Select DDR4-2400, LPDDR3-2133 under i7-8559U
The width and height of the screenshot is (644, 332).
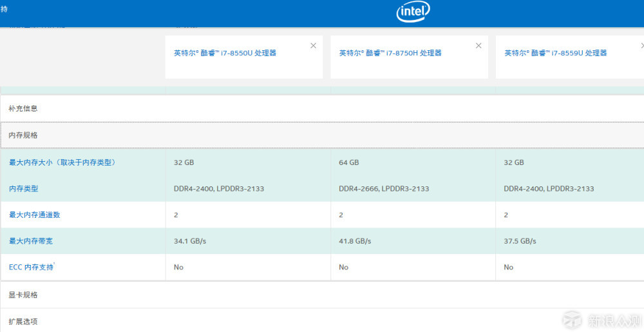click(x=549, y=189)
